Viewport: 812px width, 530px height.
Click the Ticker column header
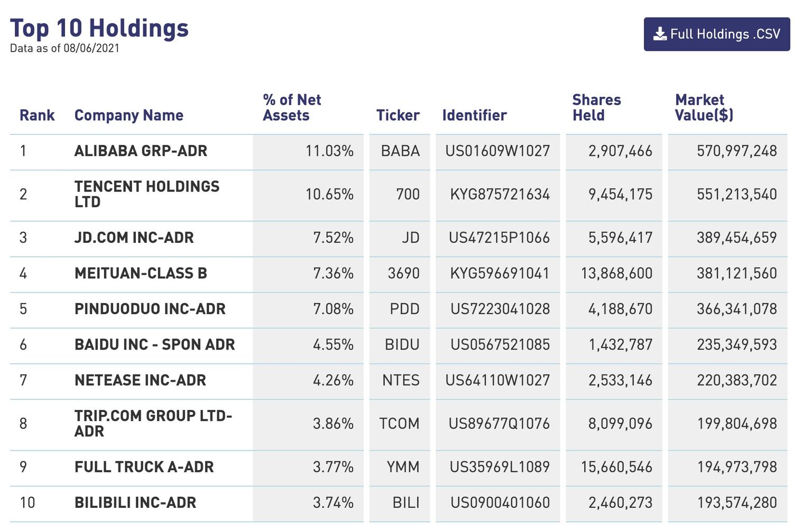tap(398, 115)
